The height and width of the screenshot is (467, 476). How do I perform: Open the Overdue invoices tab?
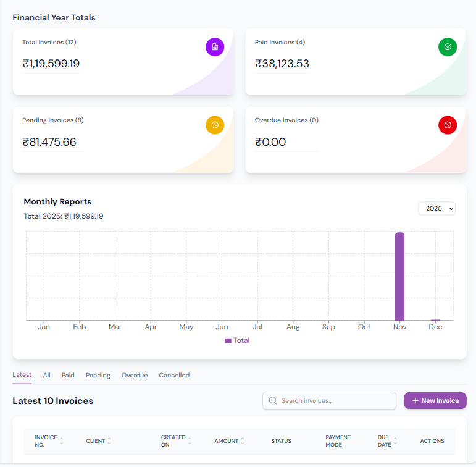point(135,375)
